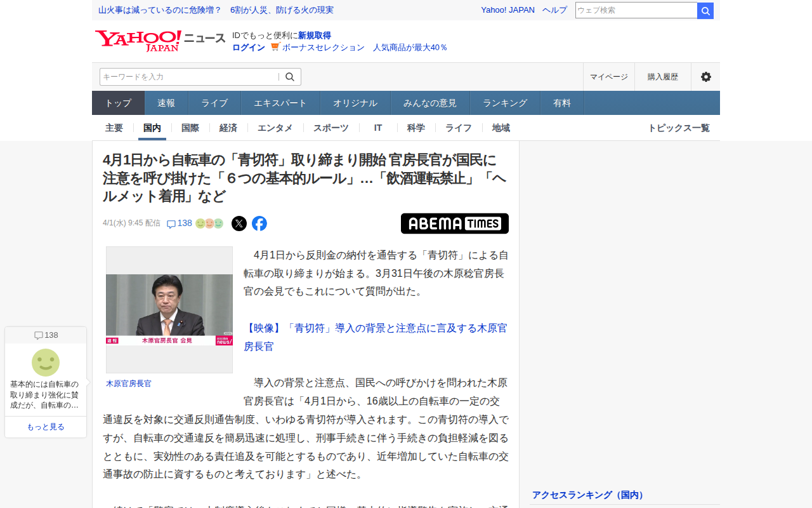Click the 138 comment count in floating widget
Screen dimensions: 812x508
coord(46,335)
